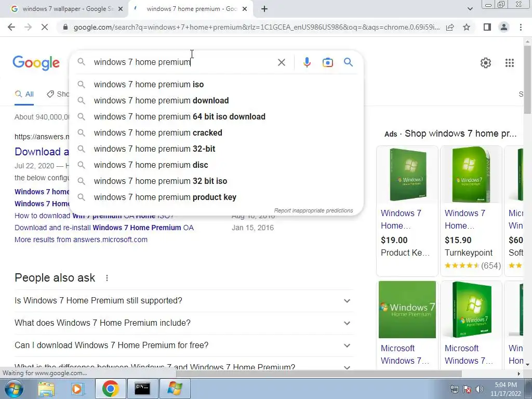The width and height of the screenshot is (532, 399).
Task: Click the $19.00 product box image
Action: coord(407,175)
